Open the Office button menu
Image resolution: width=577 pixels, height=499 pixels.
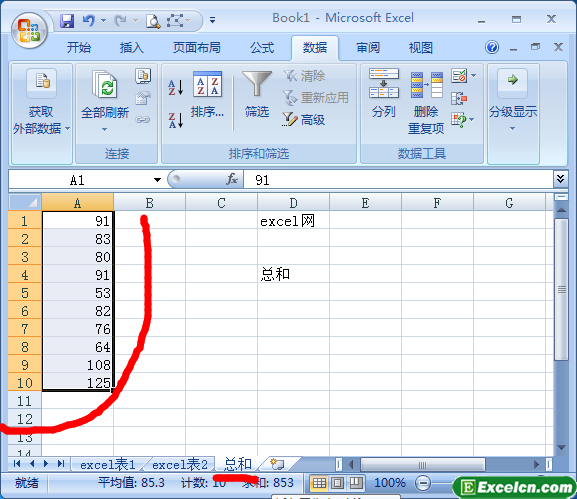tap(29, 31)
